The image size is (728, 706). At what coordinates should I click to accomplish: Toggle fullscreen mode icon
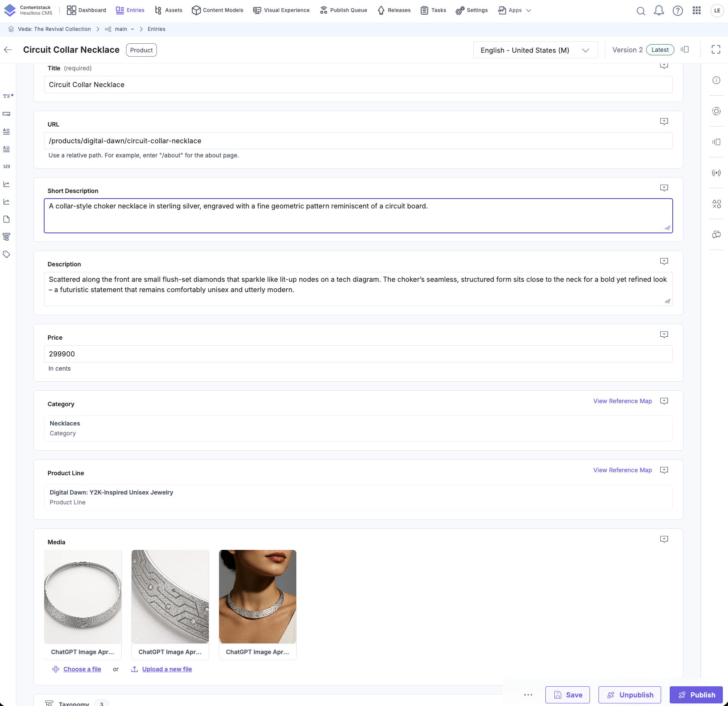pos(716,50)
